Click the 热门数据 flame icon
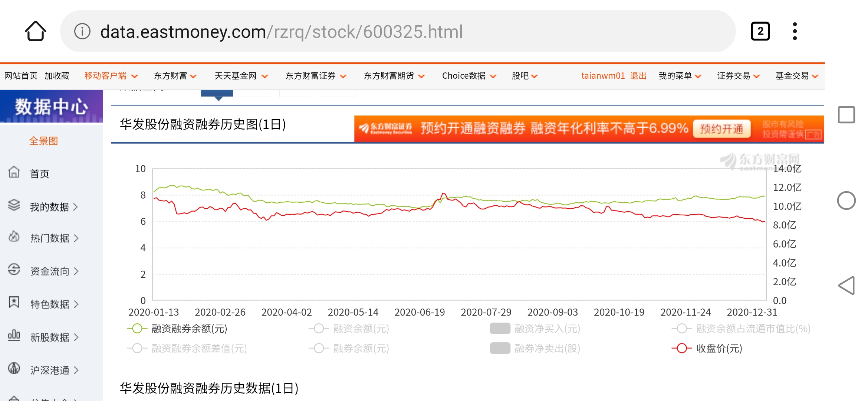 click(14, 237)
